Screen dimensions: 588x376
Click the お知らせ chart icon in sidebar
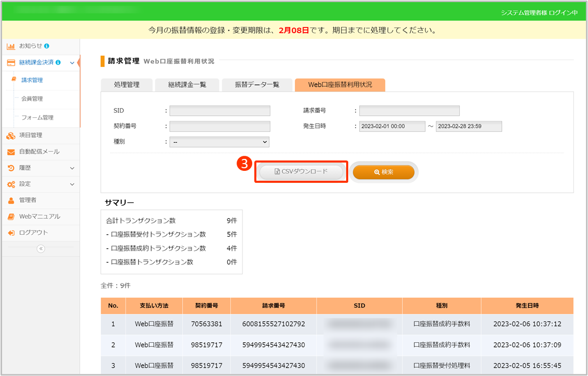coord(10,46)
